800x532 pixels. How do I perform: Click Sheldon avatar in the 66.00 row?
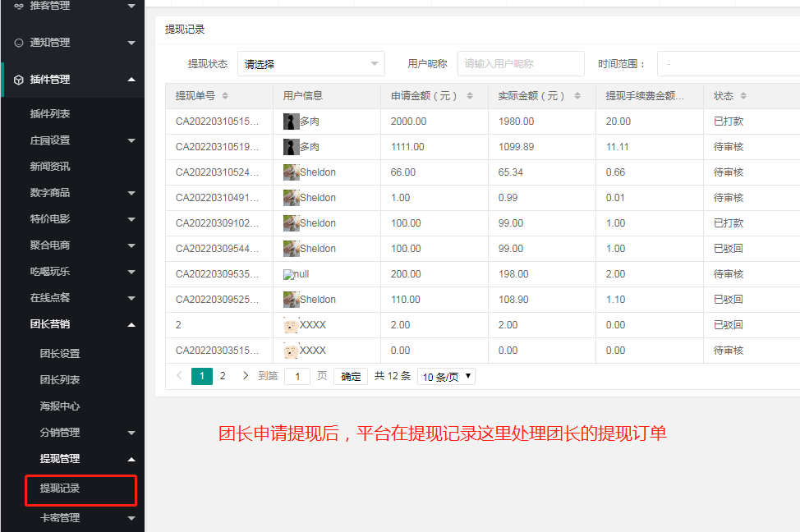(x=292, y=172)
